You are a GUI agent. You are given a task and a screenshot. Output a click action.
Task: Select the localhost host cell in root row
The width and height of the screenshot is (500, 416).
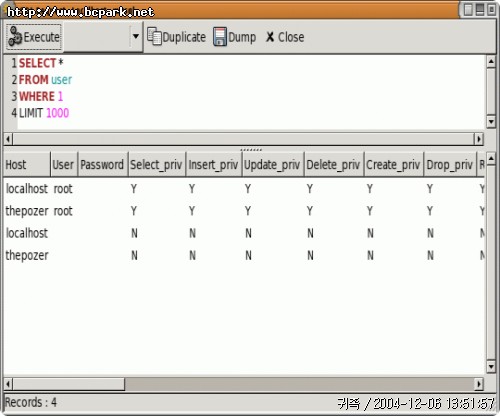[27, 189]
